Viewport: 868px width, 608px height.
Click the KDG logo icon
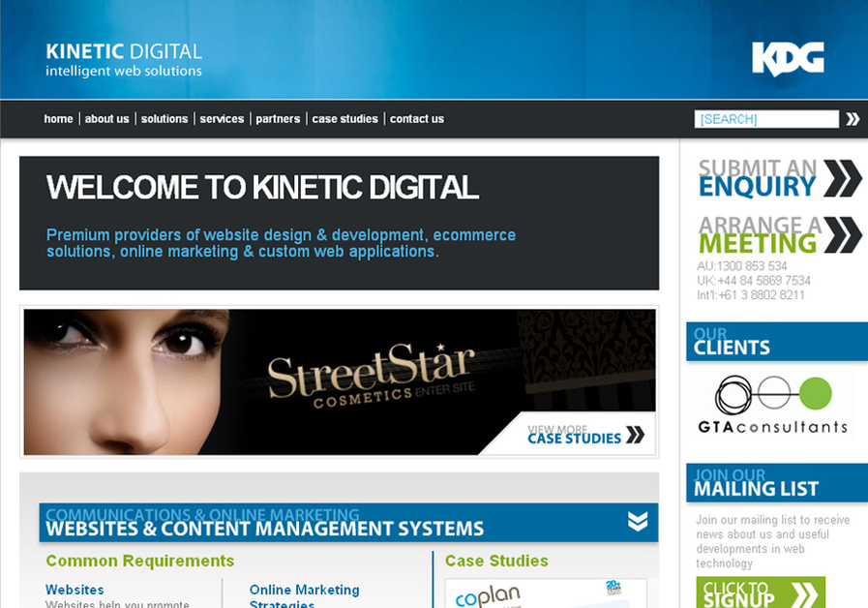point(788,59)
